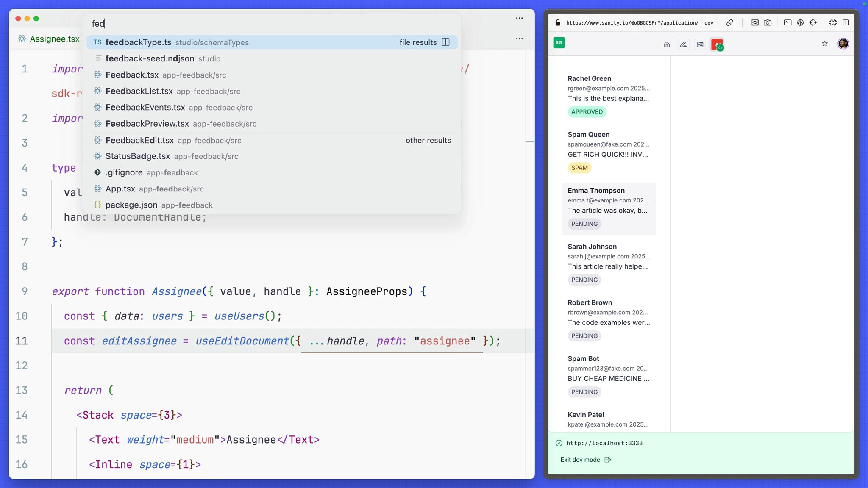Click TypeScript icon beside feedbackType.ts
Image resolution: width=868 pixels, height=488 pixels.
click(x=97, y=42)
